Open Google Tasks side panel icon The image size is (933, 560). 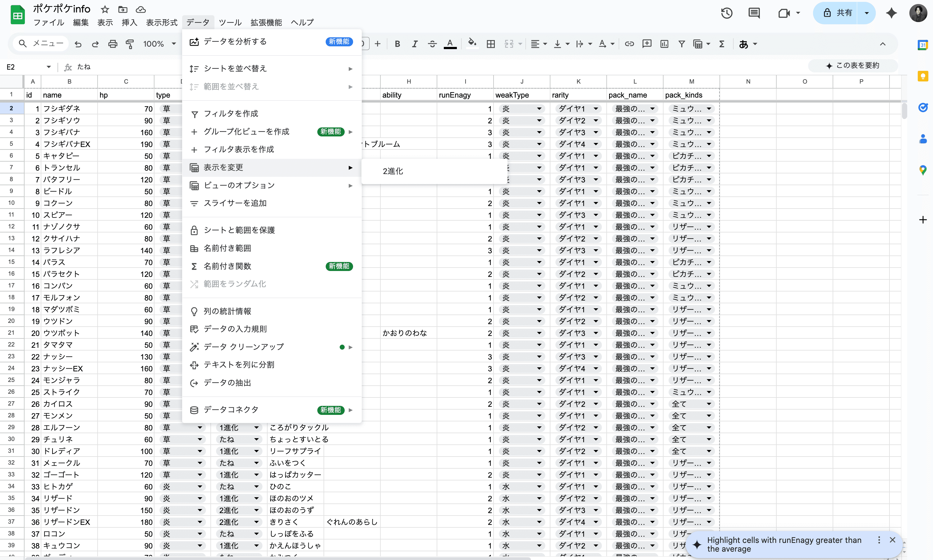(x=923, y=108)
